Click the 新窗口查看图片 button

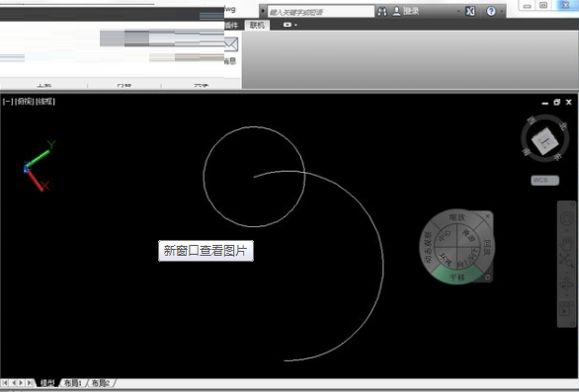click(x=207, y=251)
